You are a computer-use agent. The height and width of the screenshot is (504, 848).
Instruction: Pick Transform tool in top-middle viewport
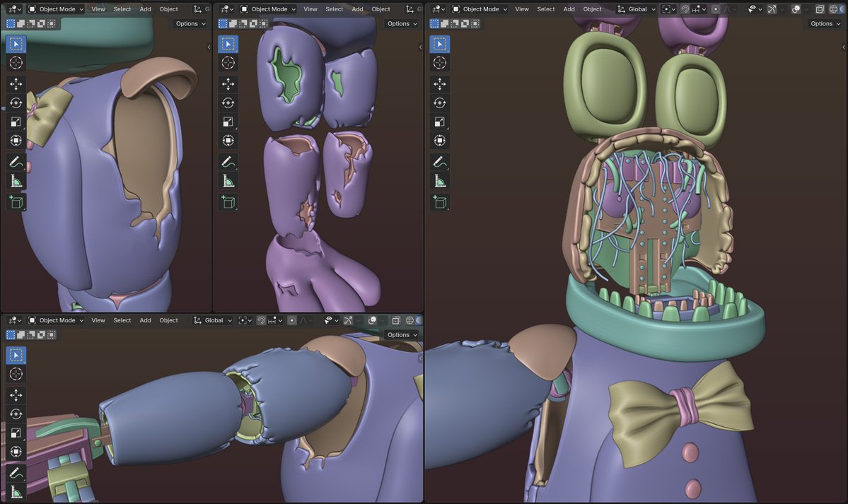228,141
